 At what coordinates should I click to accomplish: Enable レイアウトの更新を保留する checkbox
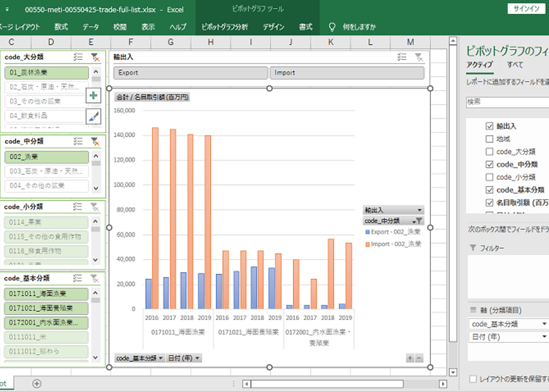pos(473,379)
